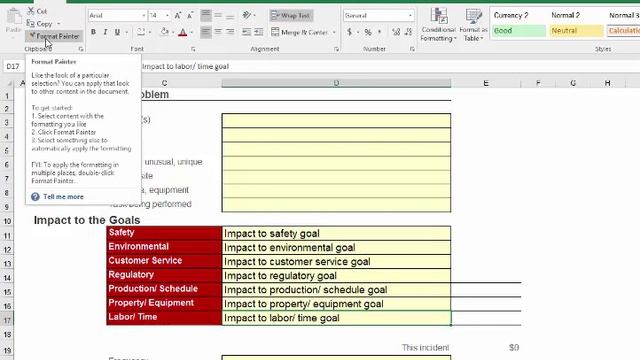The width and height of the screenshot is (640, 360).
Task: Toggle underline formatting
Action: pyautogui.click(x=117, y=32)
